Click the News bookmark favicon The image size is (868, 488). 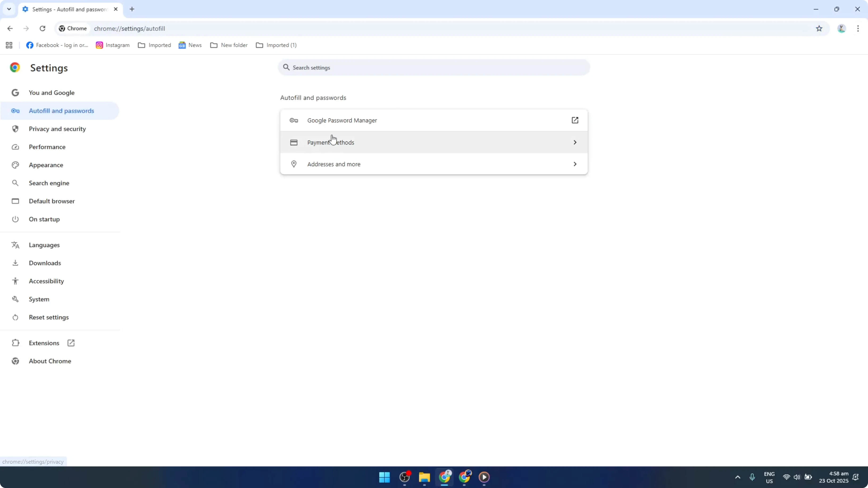182,45
